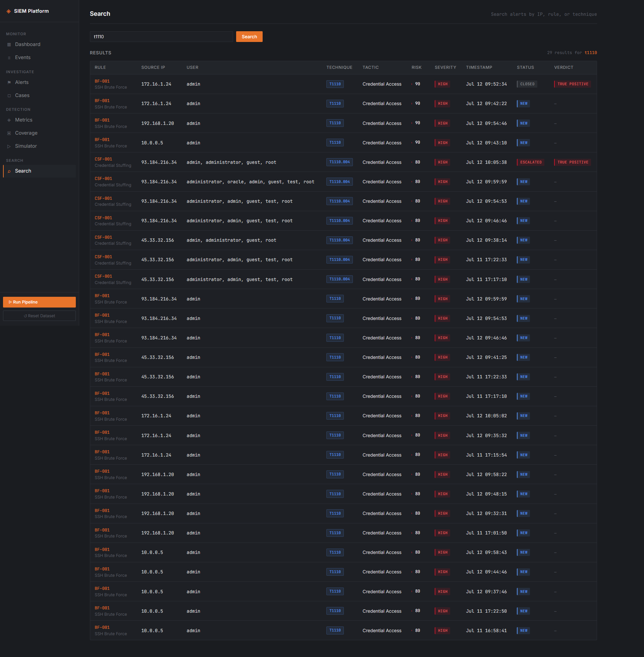This screenshot has width=644, height=657.
Task: Click the TIMESTAMP column header
Action: [479, 67]
